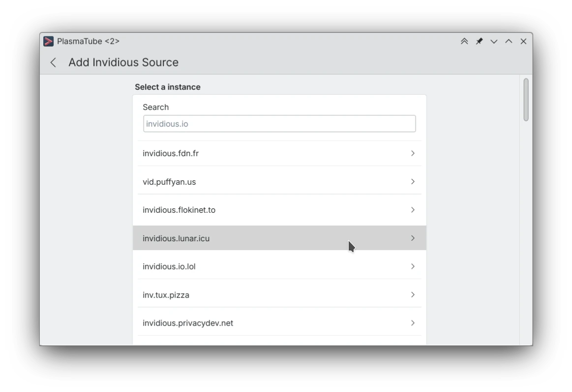
Task: Maximize window with the up-chevron icon
Action: pyautogui.click(x=509, y=41)
